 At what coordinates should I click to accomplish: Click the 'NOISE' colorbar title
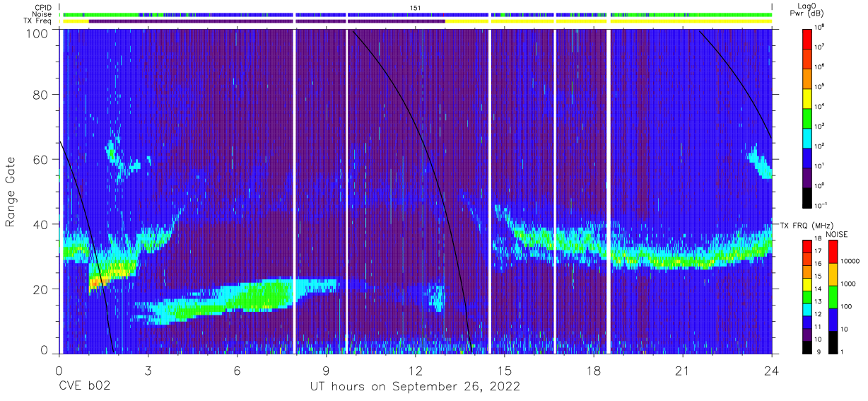coord(837,234)
